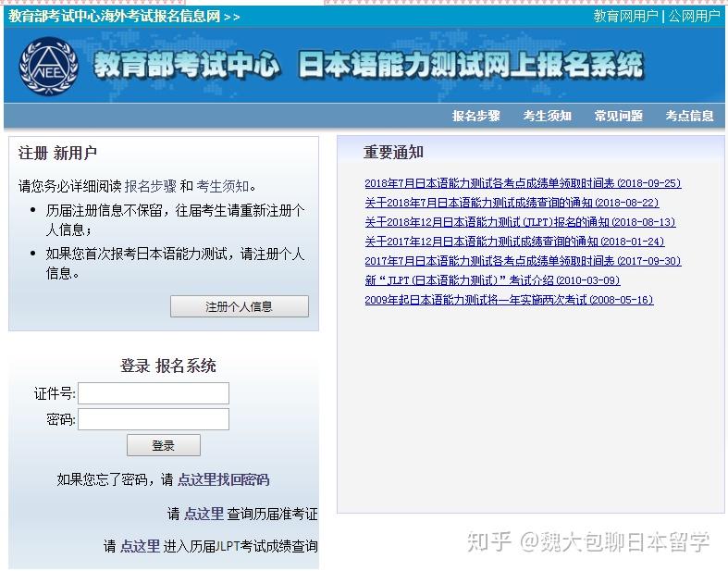Image resolution: width=728 pixels, height=571 pixels.
Task: Focus the 密码 input field
Action: tap(154, 419)
